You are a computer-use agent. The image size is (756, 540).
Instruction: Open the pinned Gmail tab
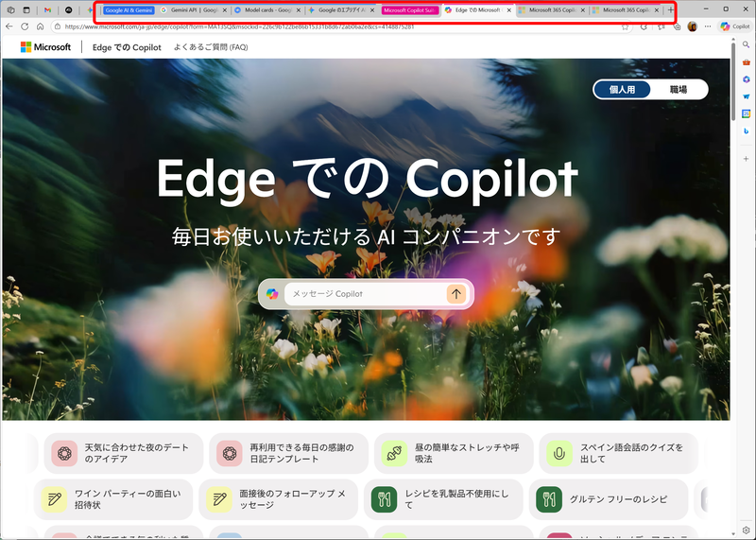[47, 9]
